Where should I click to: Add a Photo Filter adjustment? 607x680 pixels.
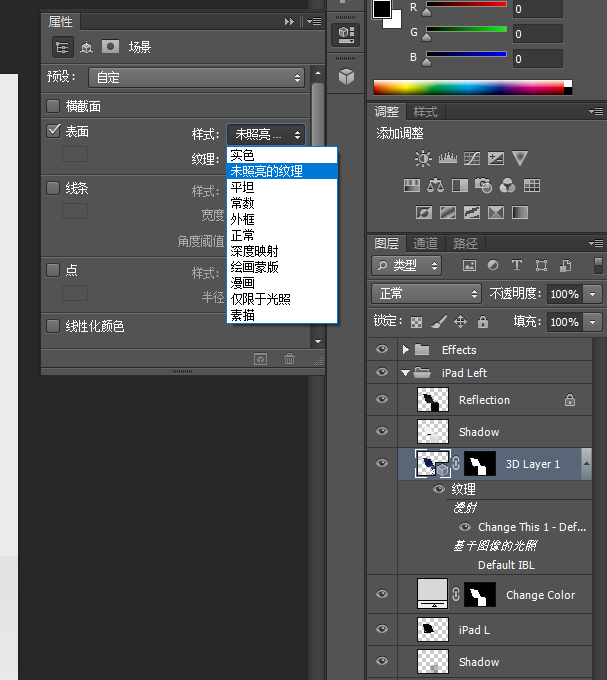[484, 185]
